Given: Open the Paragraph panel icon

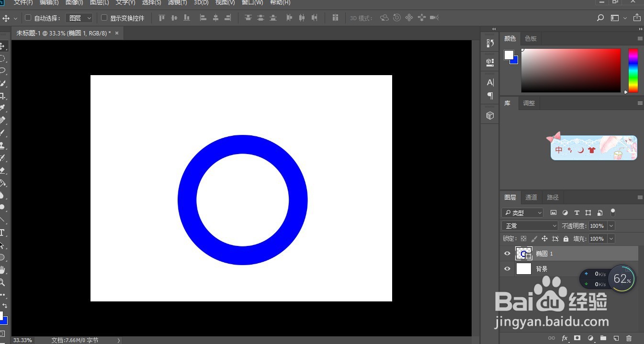Looking at the screenshot, I should 490,96.
